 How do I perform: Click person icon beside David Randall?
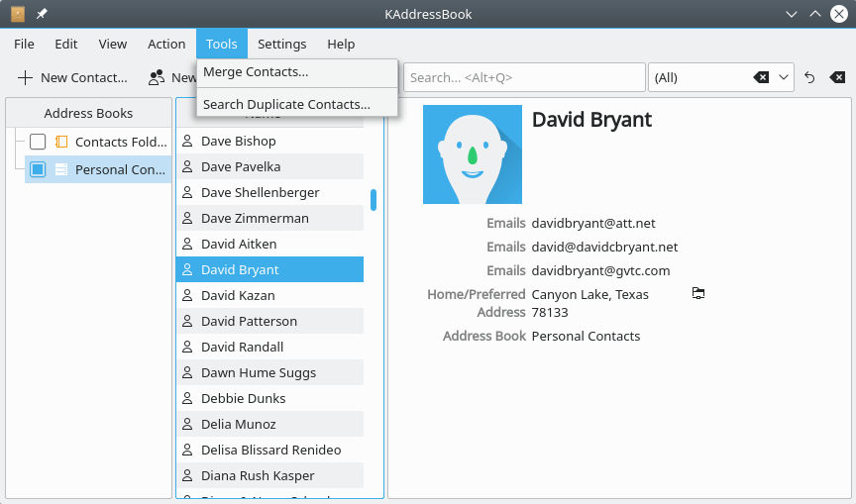[x=187, y=347]
